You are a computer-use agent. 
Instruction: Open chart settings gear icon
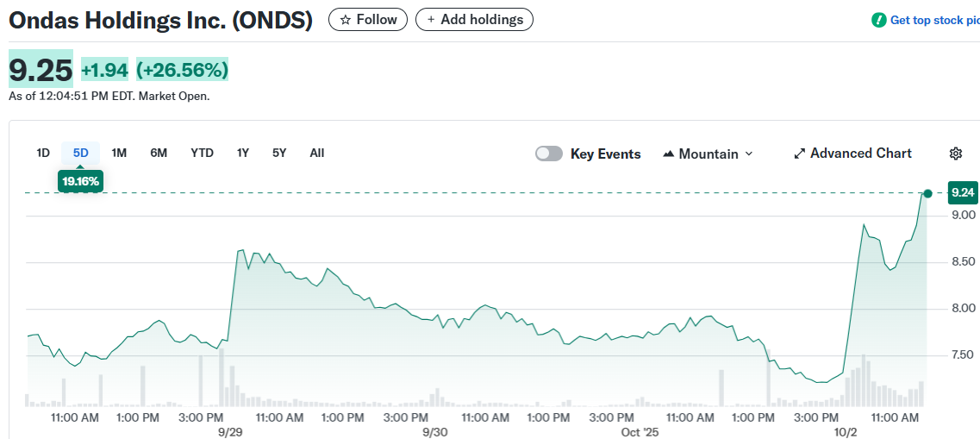pos(955,154)
